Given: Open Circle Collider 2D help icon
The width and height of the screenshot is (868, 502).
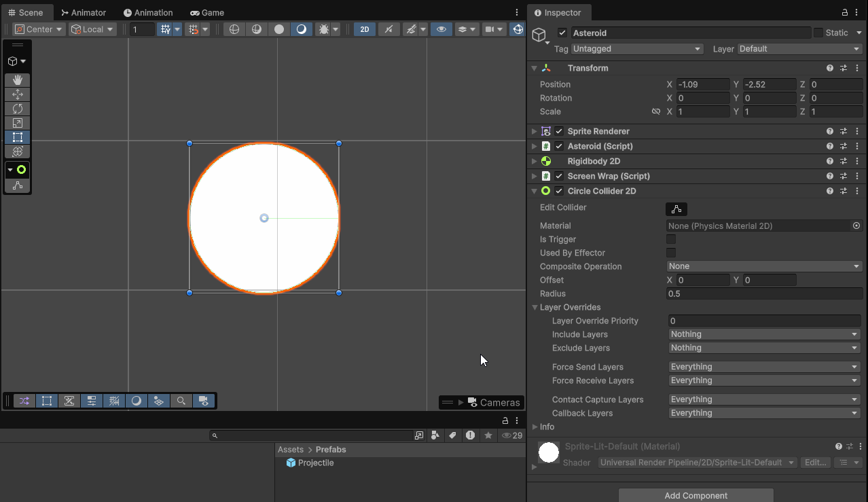Looking at the screenshot, I should coord(830,191).
